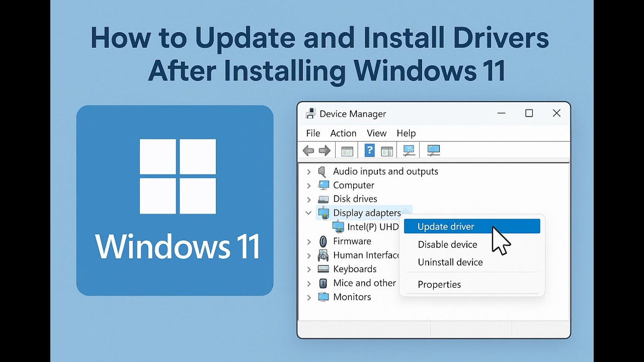The image size is (644, 362).
Task: Click the Back arrow in Device Manager toolbar
Action: pos(308,150)
